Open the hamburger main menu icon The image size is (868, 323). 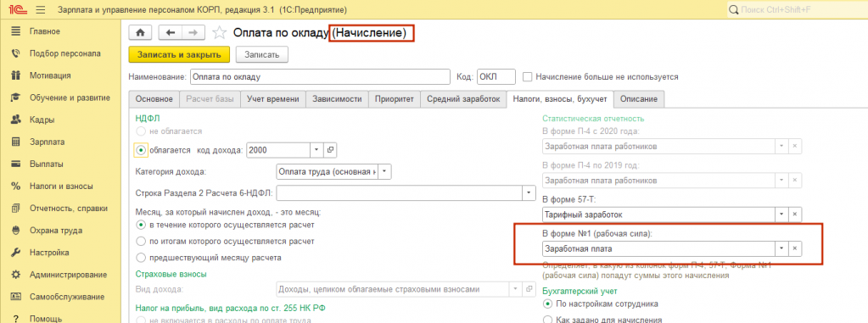pyautogui.click(x=40, y=10)
